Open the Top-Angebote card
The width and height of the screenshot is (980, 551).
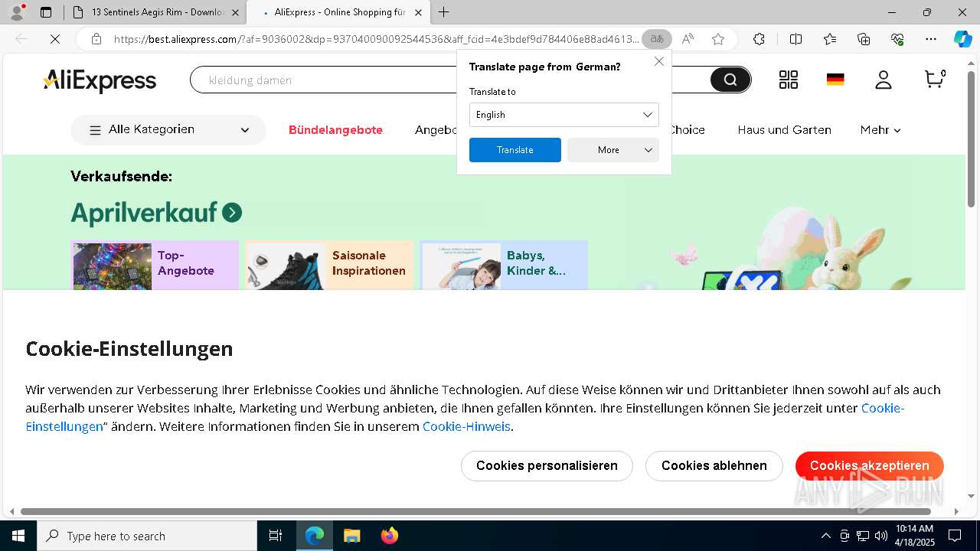pyautogui.click(x=155, y=265)
